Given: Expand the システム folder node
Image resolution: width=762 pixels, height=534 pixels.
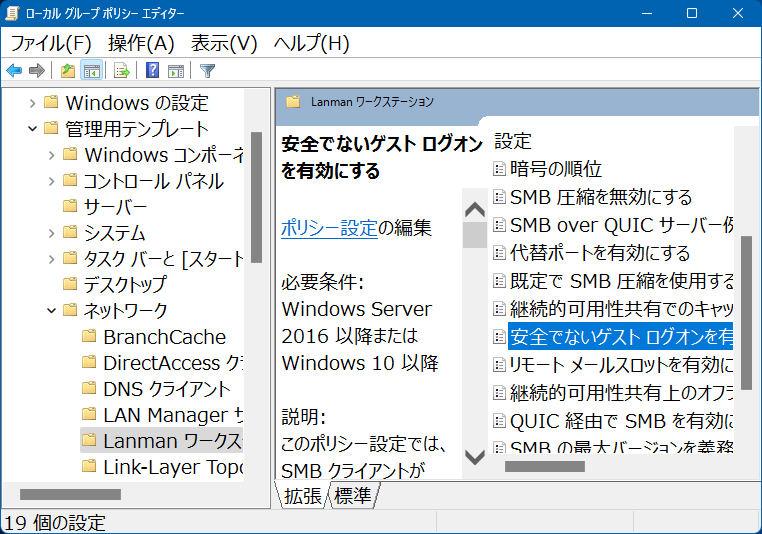Looking at the screenshot, I should pyautogui.click(x=51, y=233).
